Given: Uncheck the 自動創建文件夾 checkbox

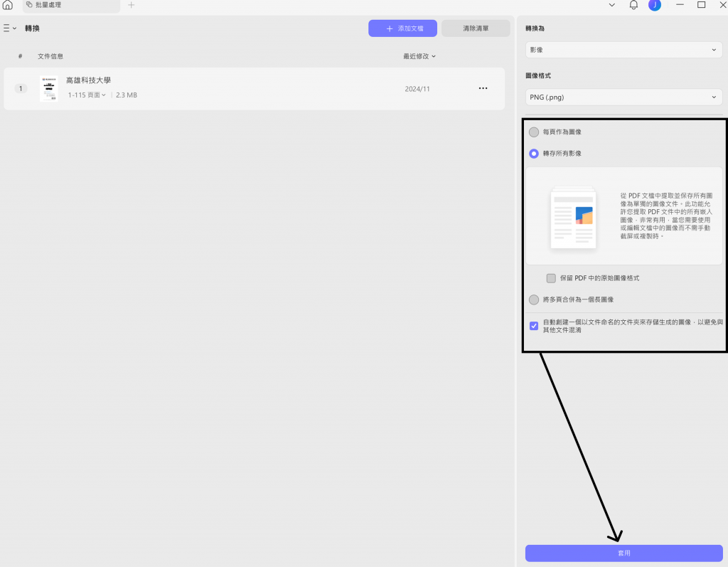Looking at the screenshot, I should pos(534,326).
